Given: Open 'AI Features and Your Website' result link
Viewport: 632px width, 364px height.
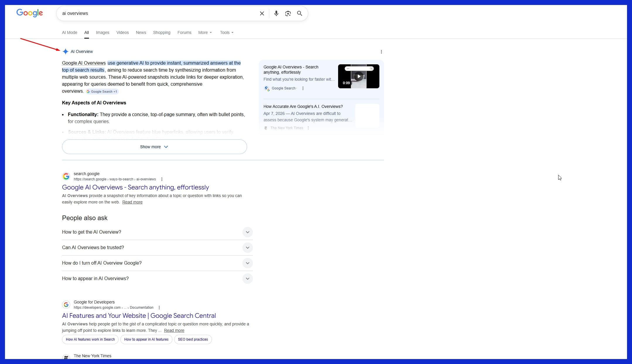Looking at the screenshot, I should [139, 316].
